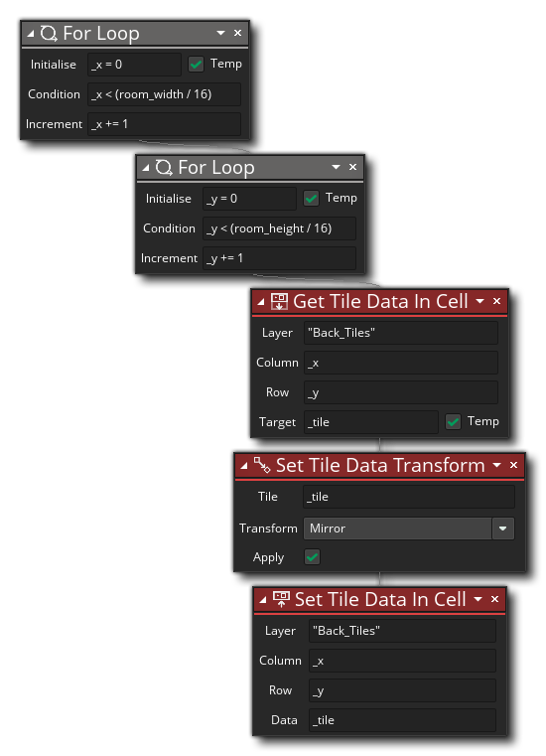This screenshot has width=546, height=756.
Task: Edit the Condition field with room_width / 16
Action: tap(165, 94)
